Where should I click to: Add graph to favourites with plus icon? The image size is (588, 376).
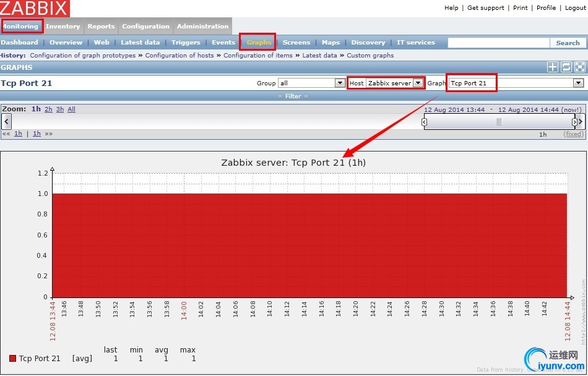tap(552, 67)
